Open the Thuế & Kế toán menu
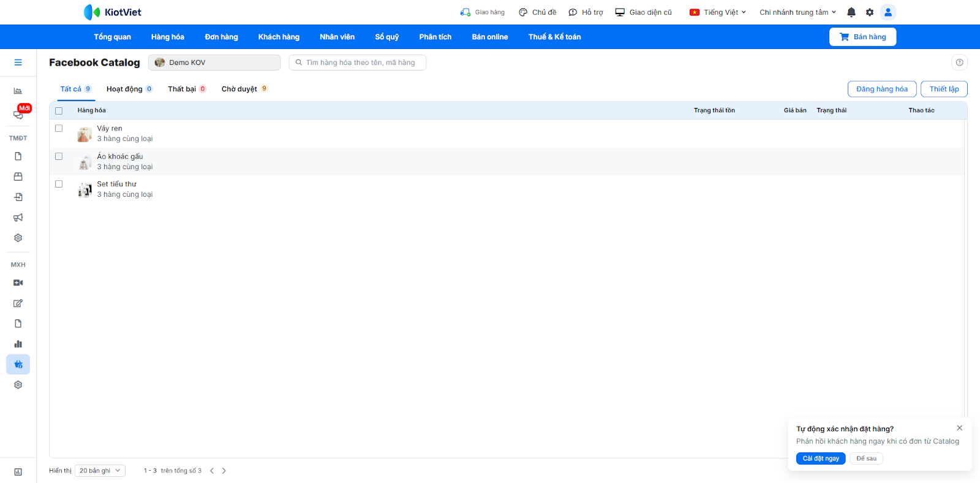This screenshot has width=980, height=483. click(555, 37)
